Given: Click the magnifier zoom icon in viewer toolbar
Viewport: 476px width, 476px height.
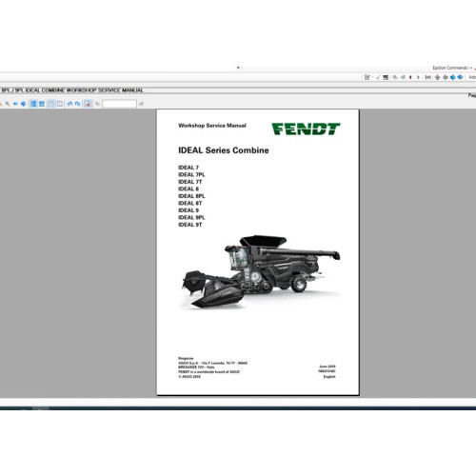Looking at the screenshot, I should 8,104.
